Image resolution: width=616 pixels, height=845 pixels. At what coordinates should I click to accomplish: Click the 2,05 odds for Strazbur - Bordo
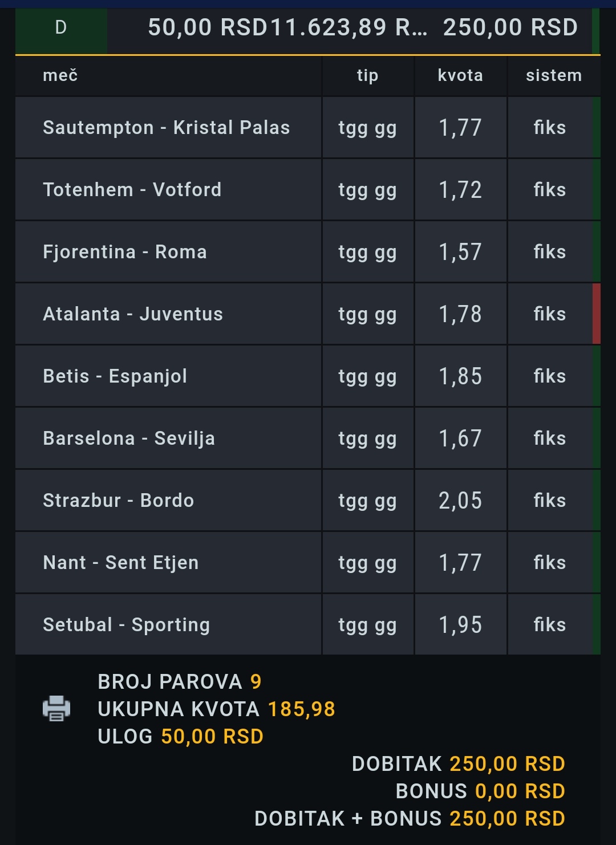pyautogui.click(x=460, y=501)
